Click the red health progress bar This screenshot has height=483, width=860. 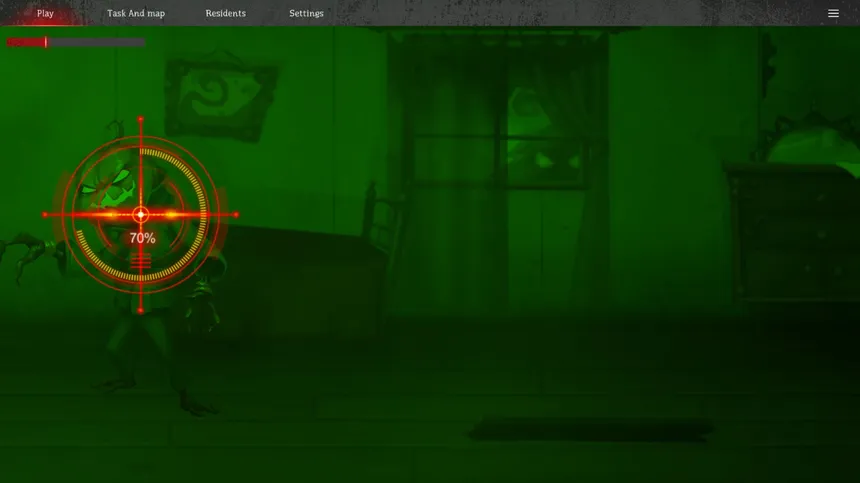76,42
